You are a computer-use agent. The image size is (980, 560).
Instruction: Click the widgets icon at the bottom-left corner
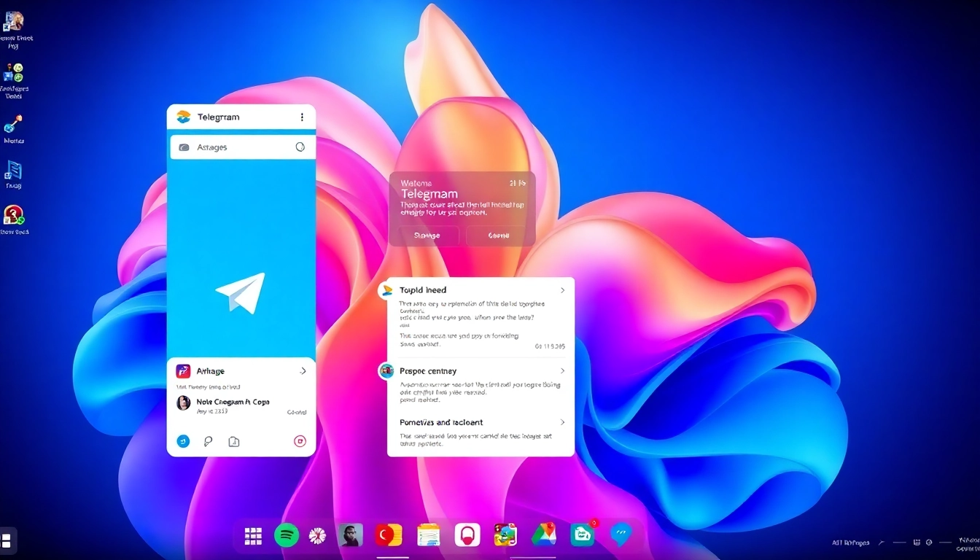[x=7, y=540]
